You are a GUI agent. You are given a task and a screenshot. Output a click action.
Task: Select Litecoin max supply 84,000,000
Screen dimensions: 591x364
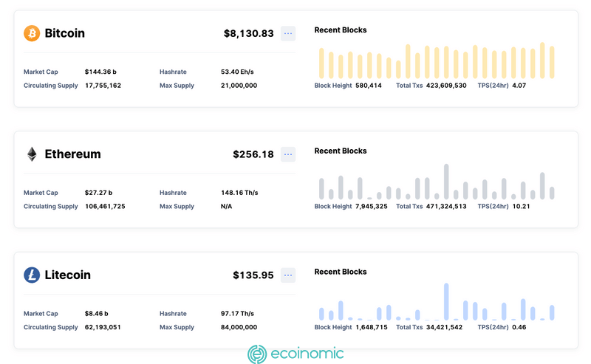click(x=239, y=327)
